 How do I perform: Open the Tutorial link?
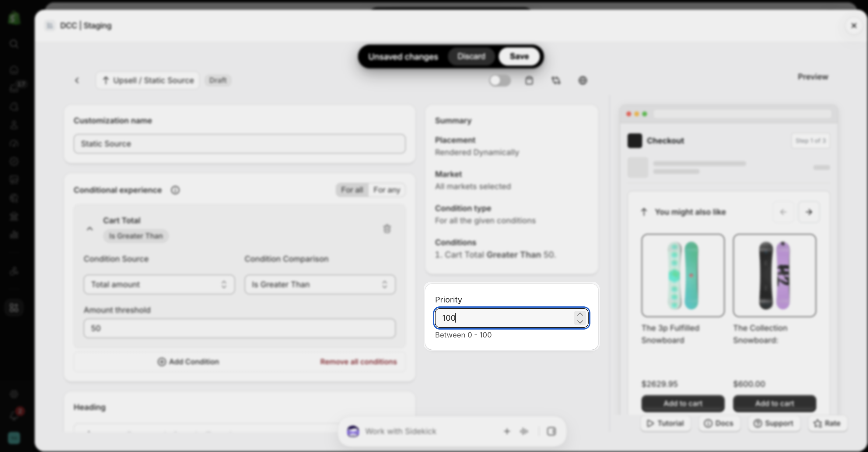pyautogui.click(x=666, y=423)
